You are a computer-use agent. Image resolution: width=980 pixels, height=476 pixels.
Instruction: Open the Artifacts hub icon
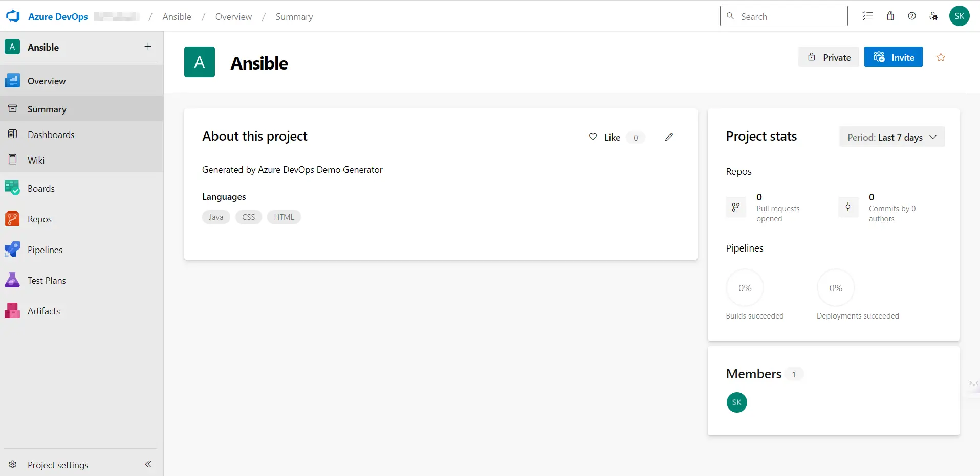pyautogui.click(x=12, y=311)
